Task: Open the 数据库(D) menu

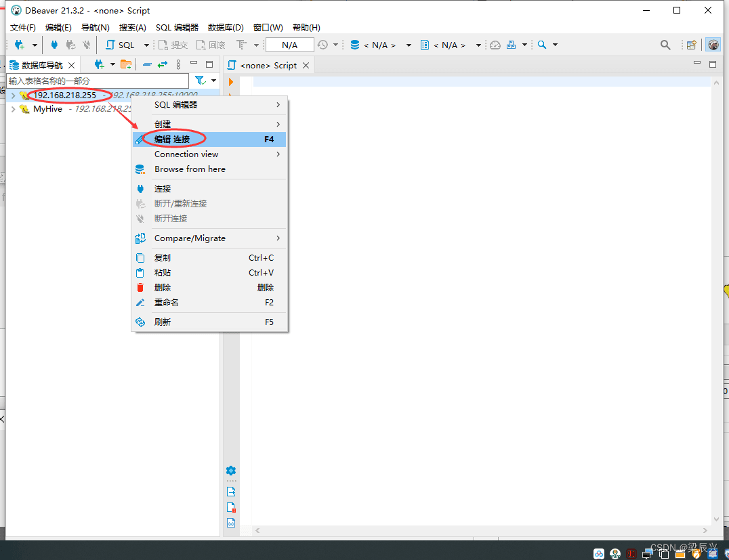Action: [226, 27]
